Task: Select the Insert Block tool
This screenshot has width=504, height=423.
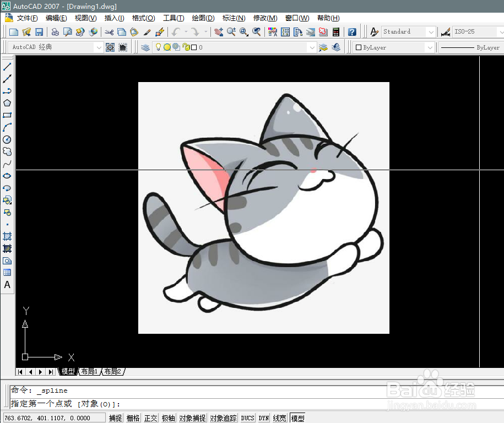Action: [7, 200]
